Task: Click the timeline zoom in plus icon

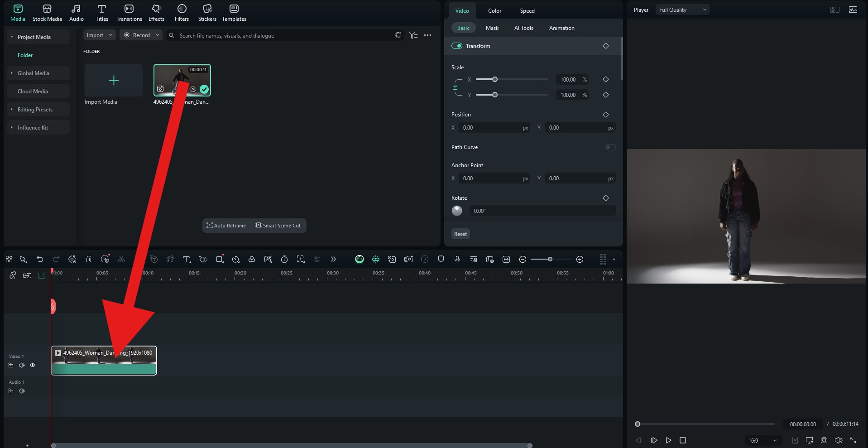Action: (x=580, y=260)
